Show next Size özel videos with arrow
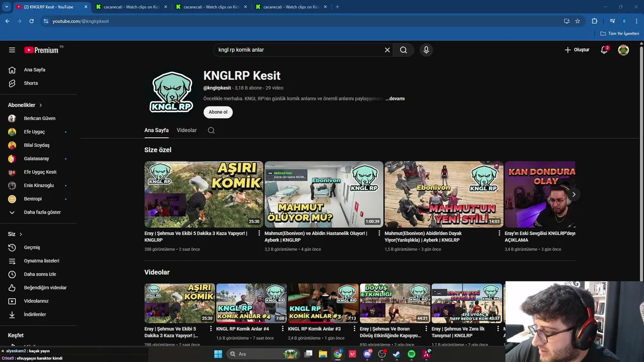The width and height of the screenshot is (644, 362). click(574, 194)
